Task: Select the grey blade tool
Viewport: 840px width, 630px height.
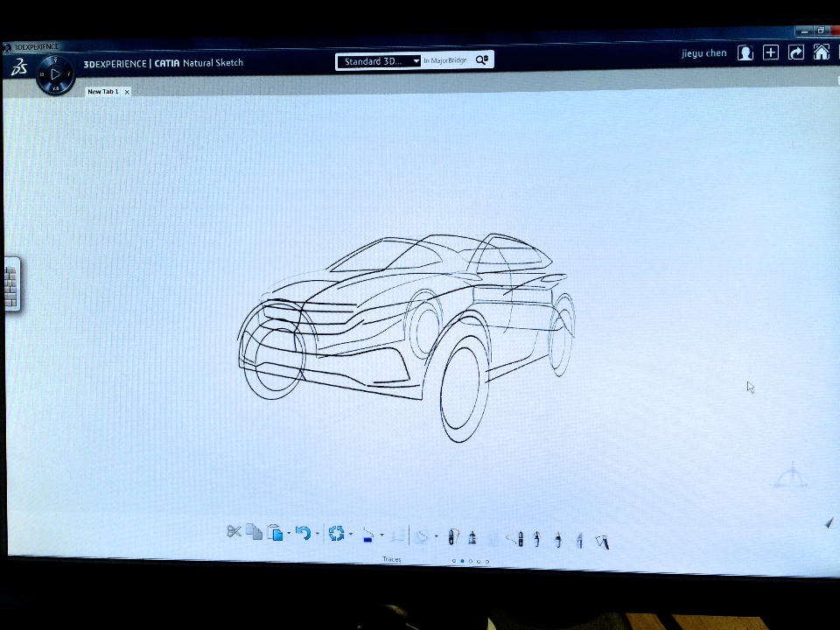Action: [579, 540]
